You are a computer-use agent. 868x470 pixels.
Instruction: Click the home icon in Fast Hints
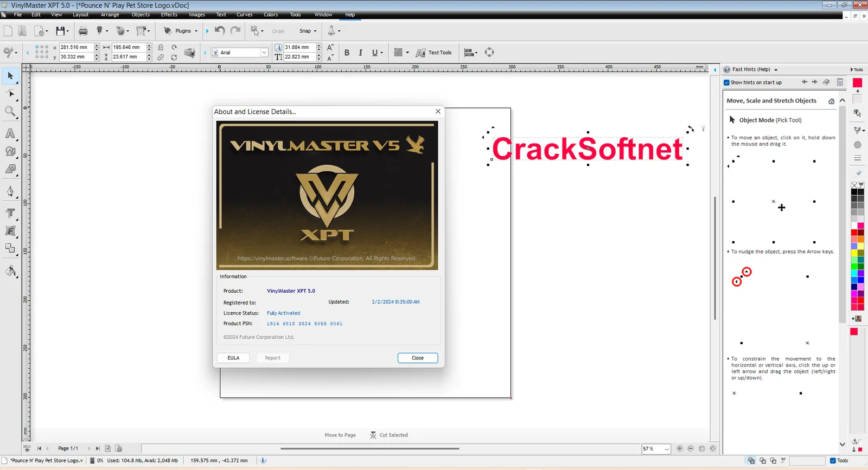(x=831, y=101)
